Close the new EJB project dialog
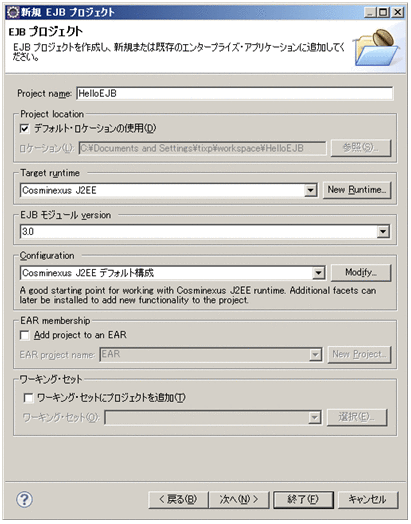Viewport: 411px width, 524px height. [398, 13]
